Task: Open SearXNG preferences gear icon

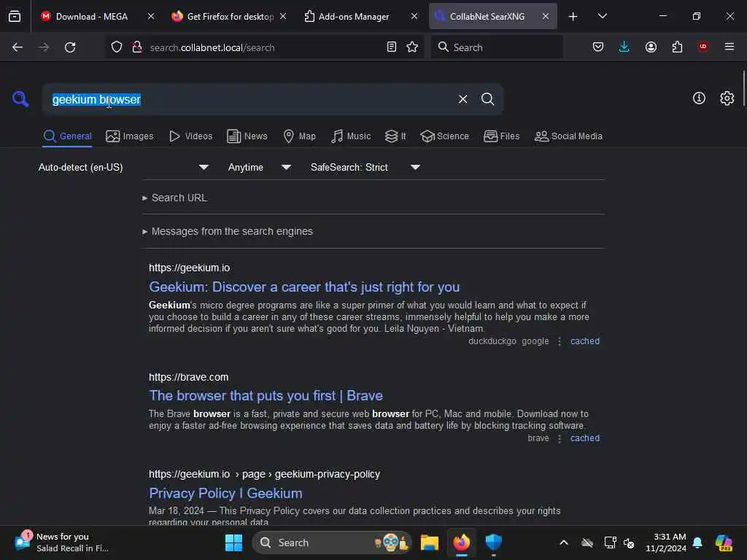Action: (727, 98)
